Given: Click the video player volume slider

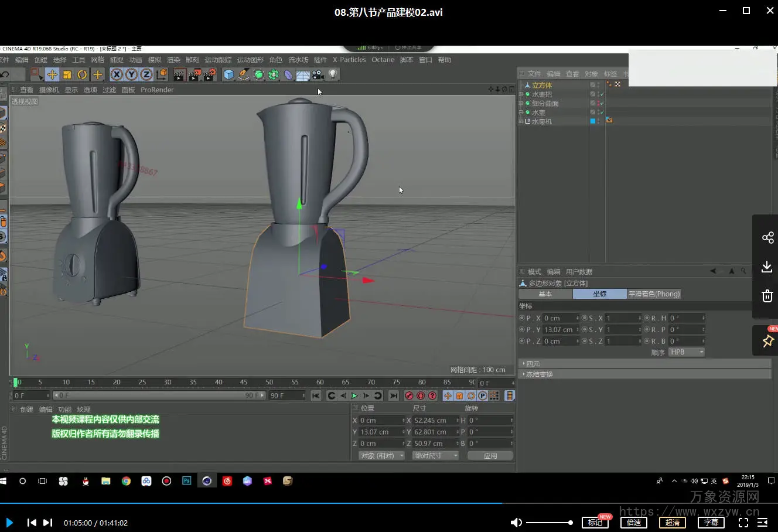Looking at the screenshot, I should (549, 523).
